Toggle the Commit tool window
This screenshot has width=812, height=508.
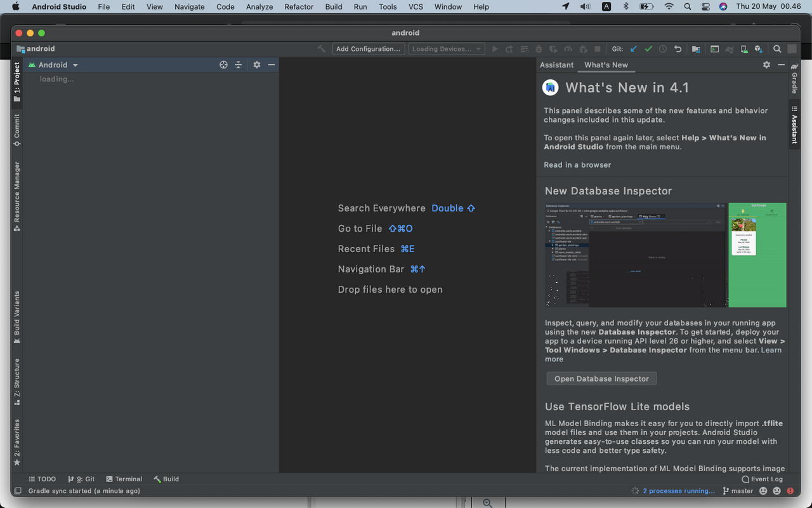[17, 131]
